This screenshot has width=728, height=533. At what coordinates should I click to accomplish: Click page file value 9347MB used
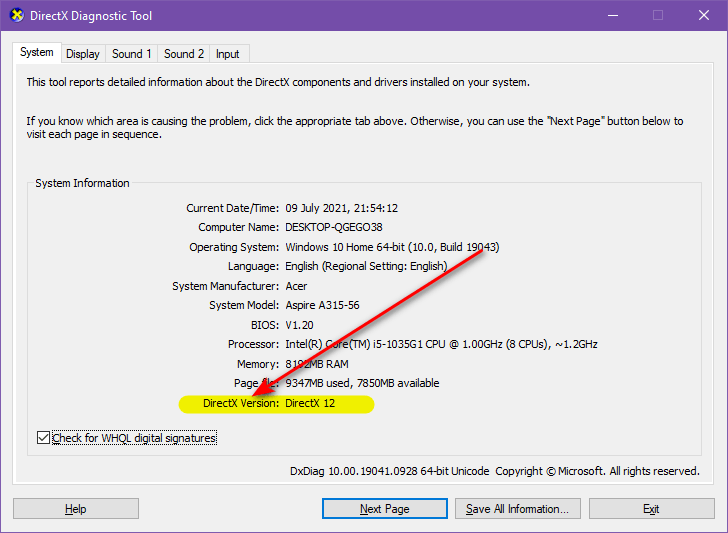coord(362,383)
